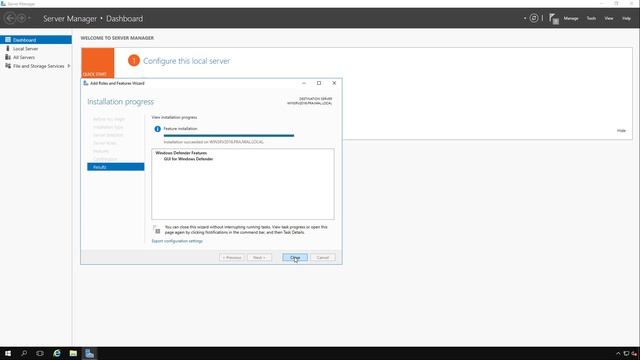Click View installation progress heading
The image size is (640, 360).
[x=174, y=118]
